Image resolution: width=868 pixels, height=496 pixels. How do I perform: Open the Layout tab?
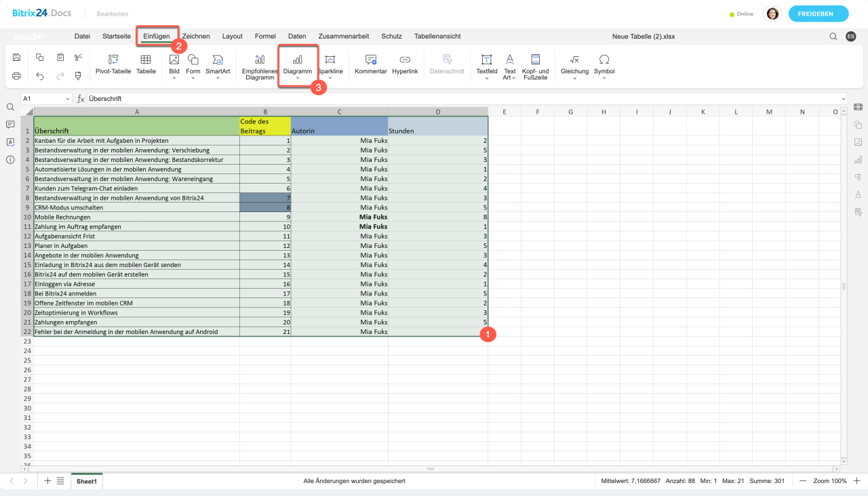[x=232, y=36]
